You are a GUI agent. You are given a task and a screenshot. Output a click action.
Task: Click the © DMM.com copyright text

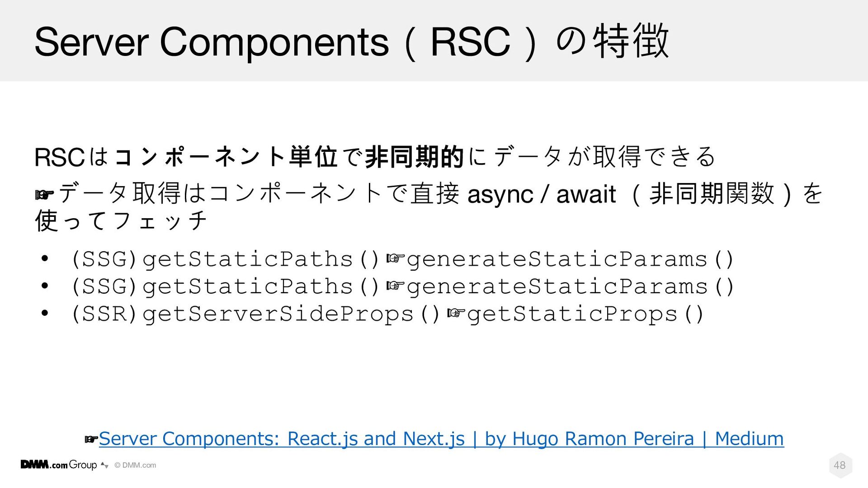(x=135, y=465)
